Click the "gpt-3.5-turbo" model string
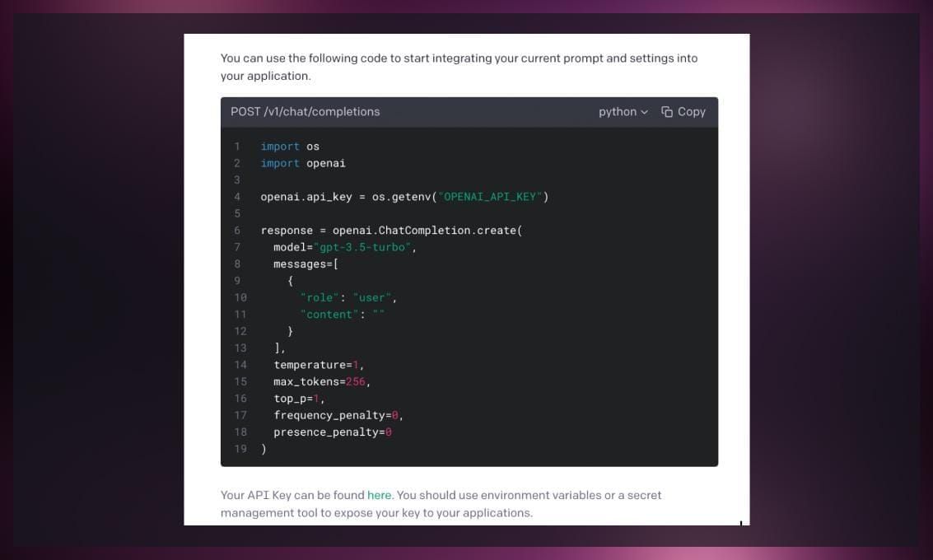 click(x=362, y=247)
